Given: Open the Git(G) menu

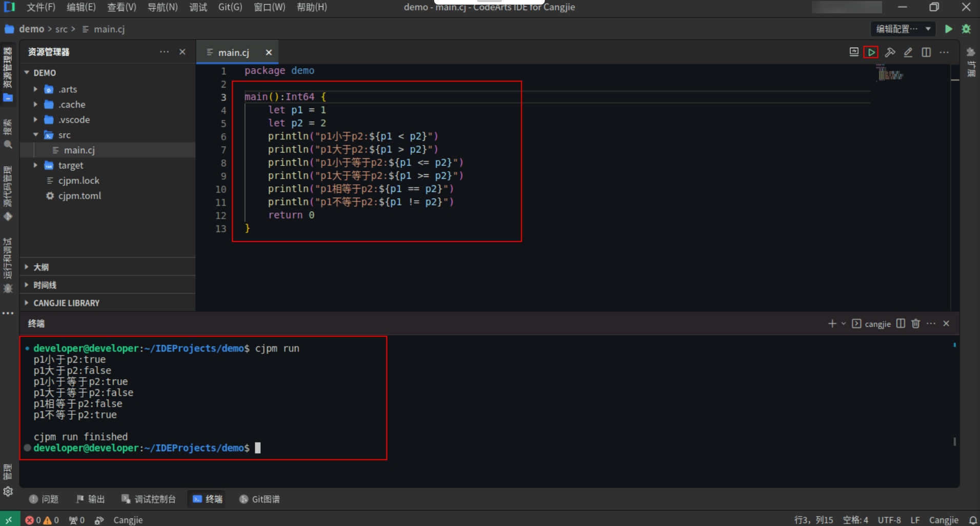Looking at the screenshot, I should pos(230,7).
